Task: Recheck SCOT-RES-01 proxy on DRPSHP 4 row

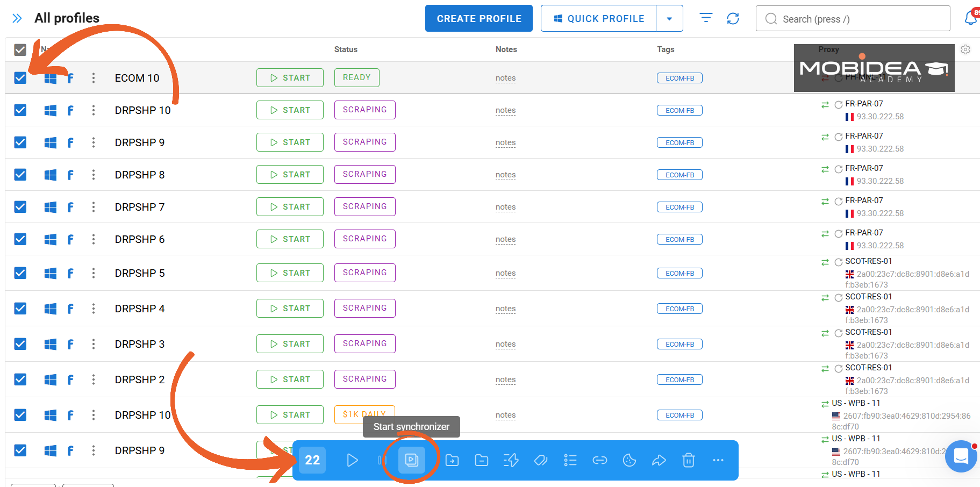Action: [x=839, y=298]
